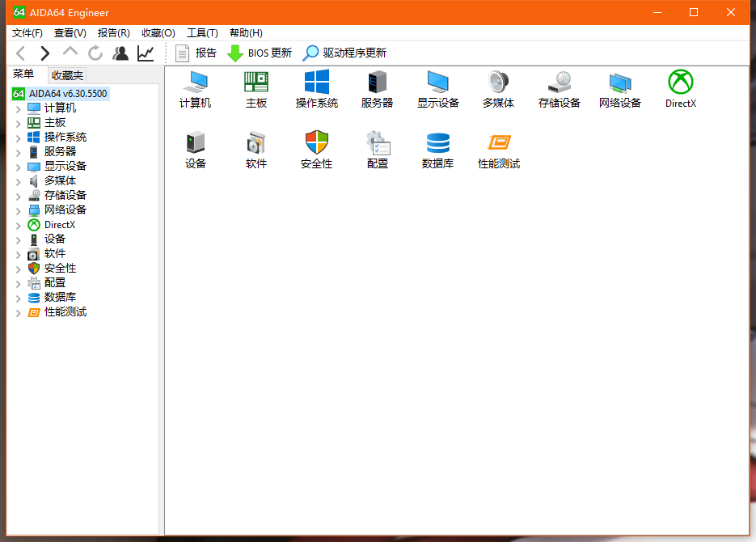This screenshot has width=756, height=542.
Task: Switch to the 收藏夹 tab
Action: pyautogui.click(x=67, y=75)
